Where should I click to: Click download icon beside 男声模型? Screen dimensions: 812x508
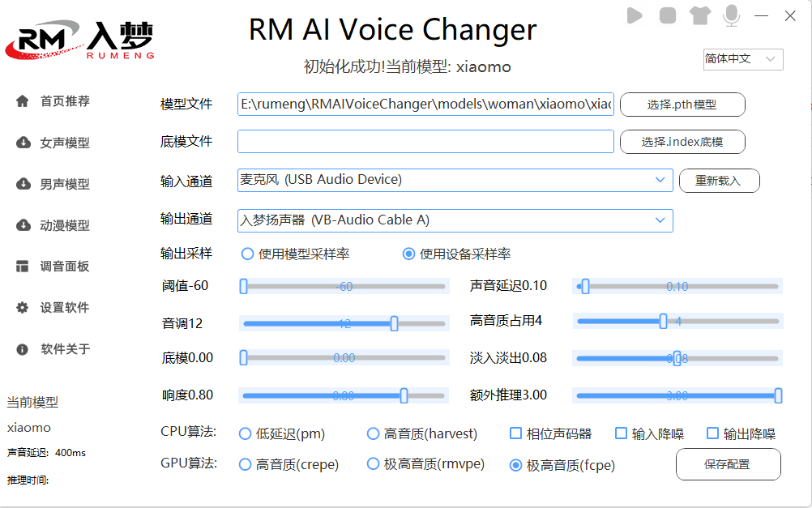coord(24,184)
